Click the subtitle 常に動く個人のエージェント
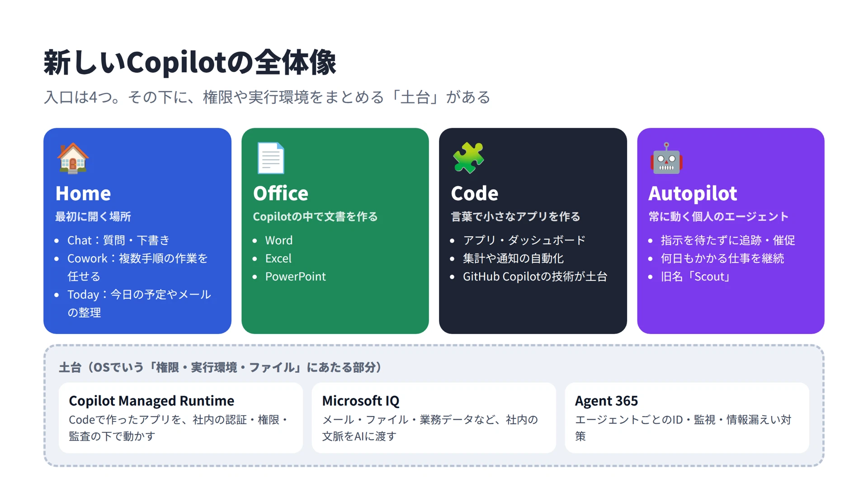Screen dimensions: 868x501 (719, 217)
